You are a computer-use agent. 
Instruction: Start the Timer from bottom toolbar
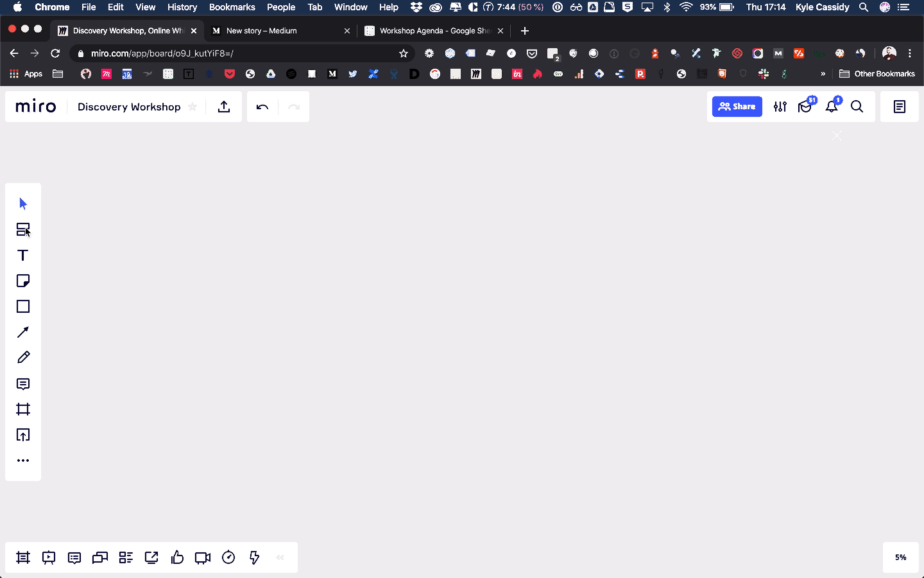tap(228, 557)
